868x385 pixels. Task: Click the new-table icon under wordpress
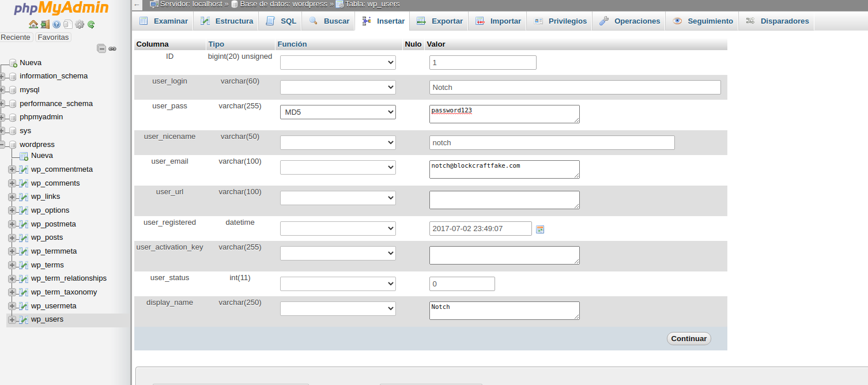[24, 156]
